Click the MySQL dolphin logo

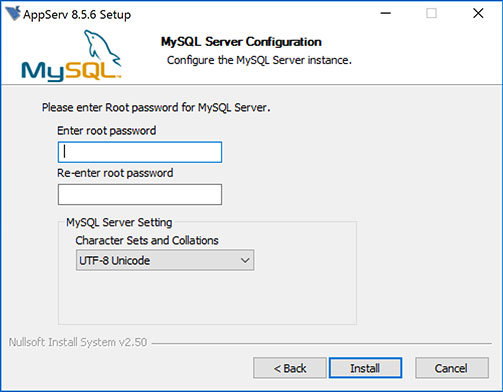point(71,55)
